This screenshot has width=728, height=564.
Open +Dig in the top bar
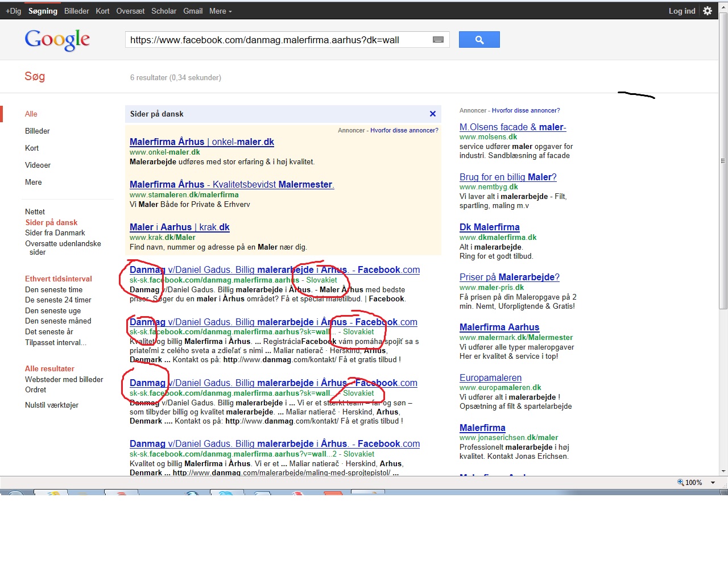(13, 11)
